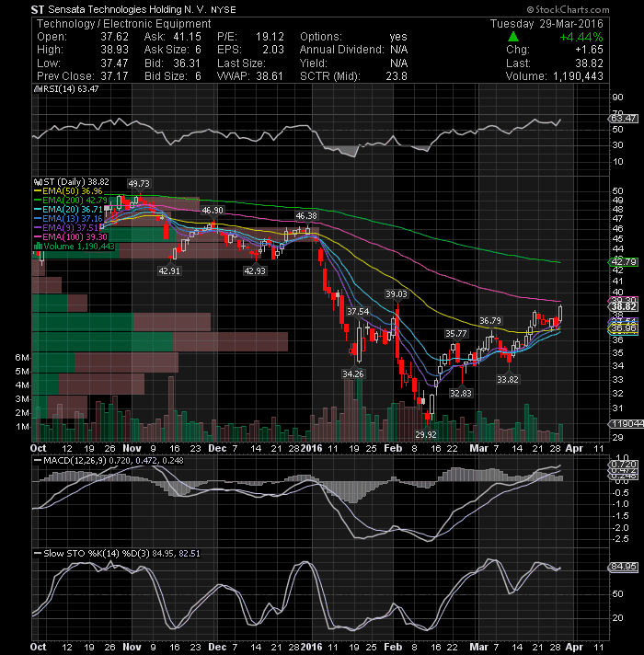Click the pink EMA(100) legend line marker

click(x=38, y=237)
